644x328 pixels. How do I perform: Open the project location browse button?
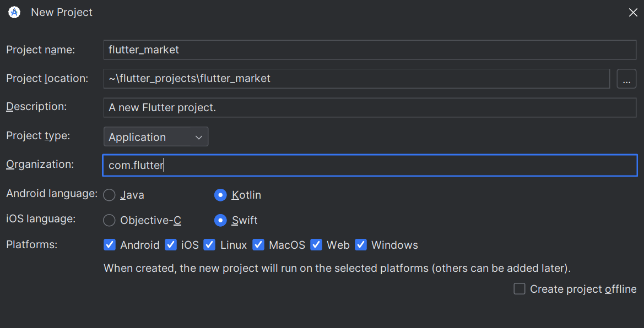click(x=626, y=79)
